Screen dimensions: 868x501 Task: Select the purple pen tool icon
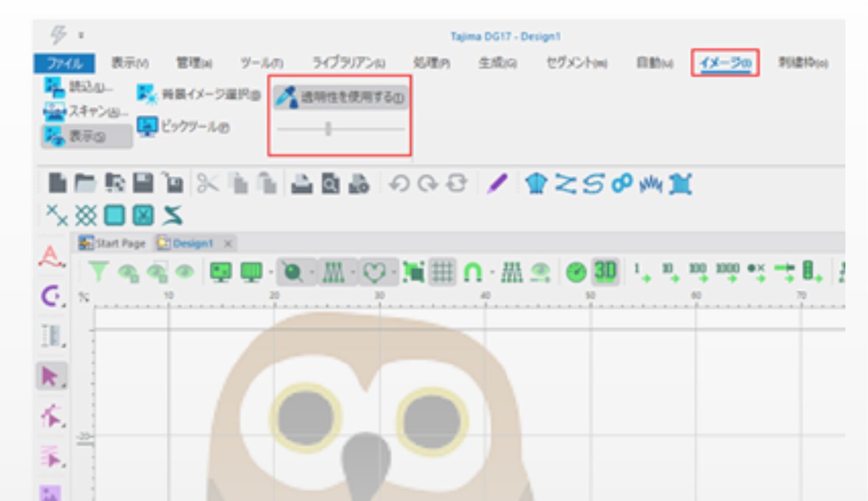point(497,184)
